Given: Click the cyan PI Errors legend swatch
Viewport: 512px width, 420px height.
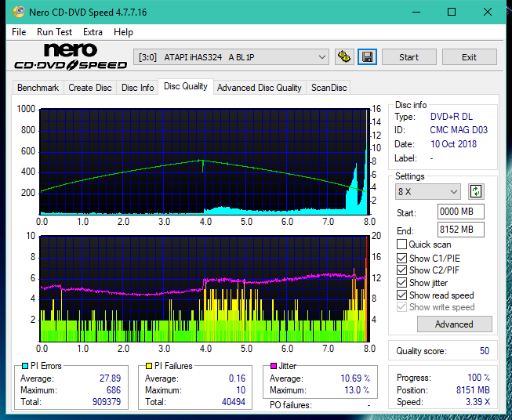Looking at the screenshot, I should 25,366.
